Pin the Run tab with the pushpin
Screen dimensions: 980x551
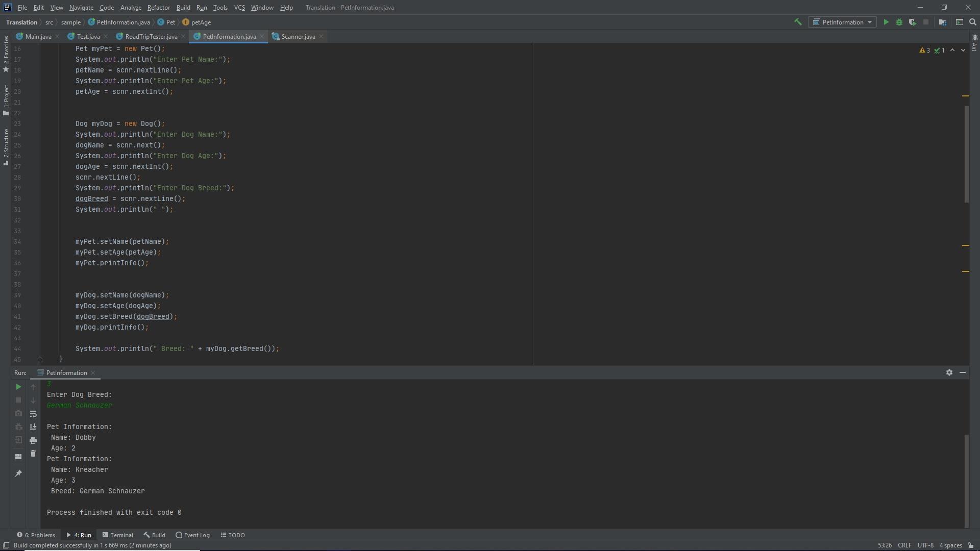point(18,473)
